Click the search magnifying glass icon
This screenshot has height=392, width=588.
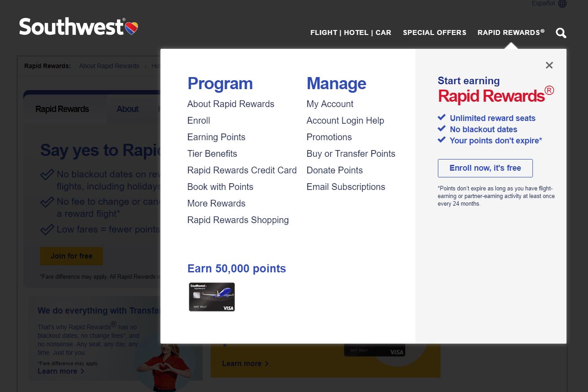(561, 33)
